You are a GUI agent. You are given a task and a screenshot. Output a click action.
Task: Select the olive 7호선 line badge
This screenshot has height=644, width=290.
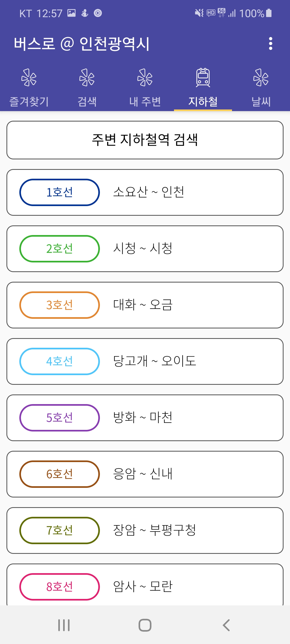click(60, 530)
